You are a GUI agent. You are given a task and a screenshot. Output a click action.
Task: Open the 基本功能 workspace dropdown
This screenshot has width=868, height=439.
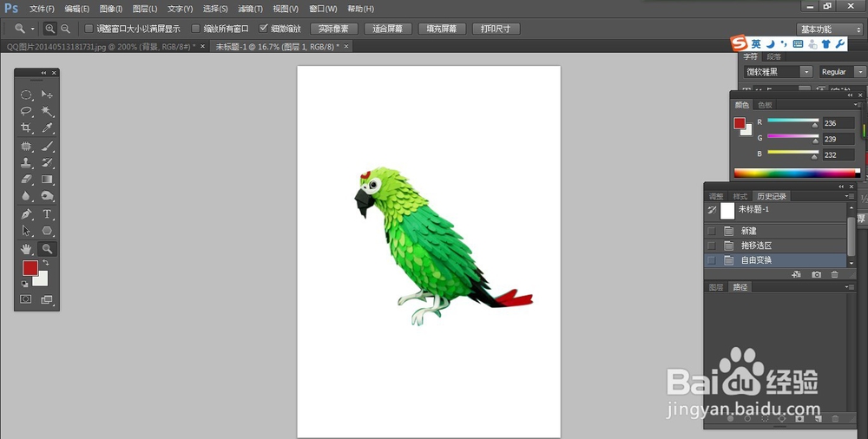(x=829, y=29)
